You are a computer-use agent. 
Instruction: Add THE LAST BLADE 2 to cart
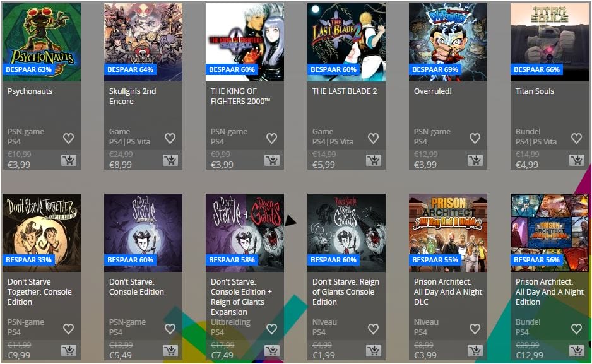click(x=374, y=160)
